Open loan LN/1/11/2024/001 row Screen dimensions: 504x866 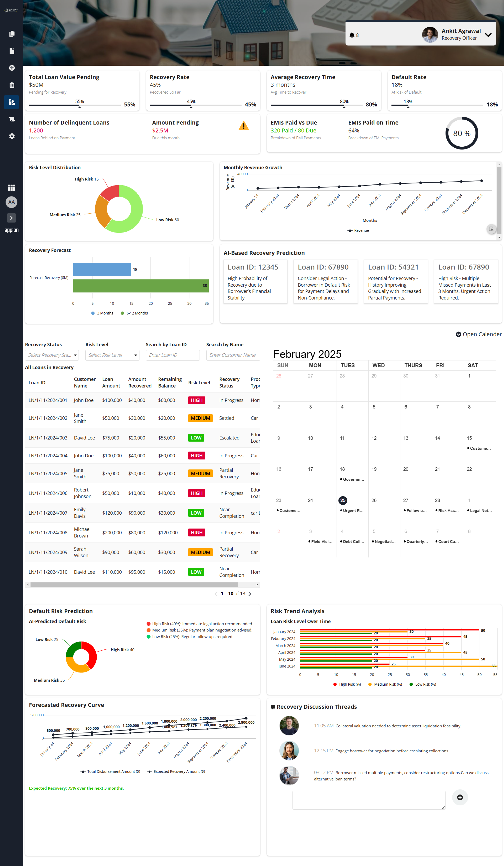point(143,400)
